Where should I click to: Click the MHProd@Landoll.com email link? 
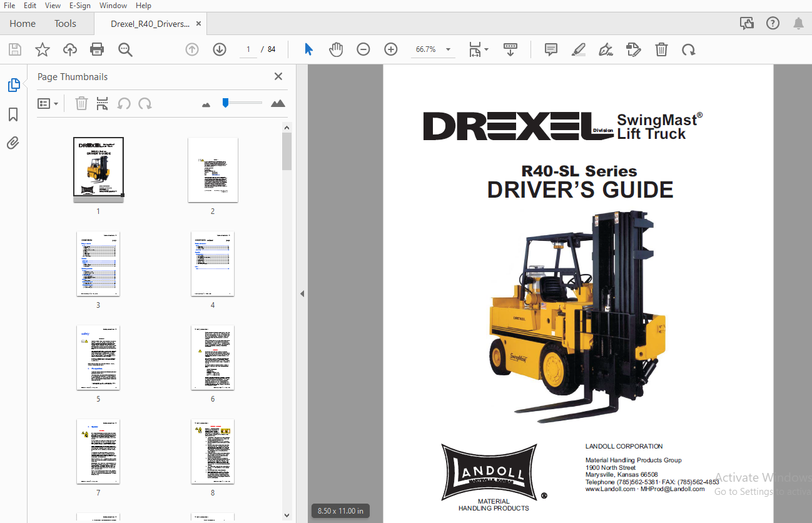tap(673, 489)
